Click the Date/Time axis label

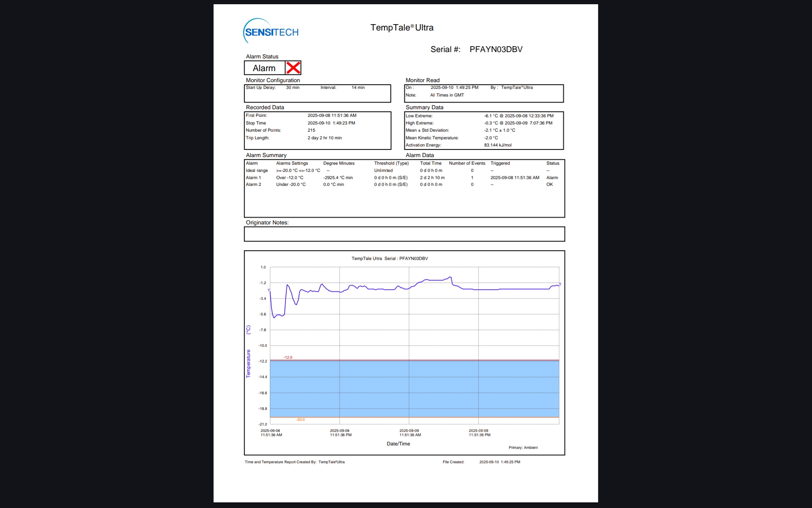[398, 444]
